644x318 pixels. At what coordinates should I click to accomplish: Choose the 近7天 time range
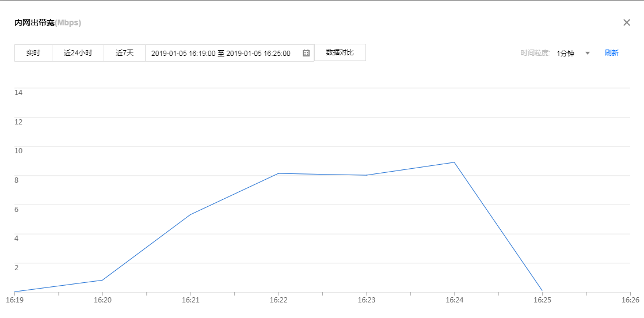[x=124, y=53]
